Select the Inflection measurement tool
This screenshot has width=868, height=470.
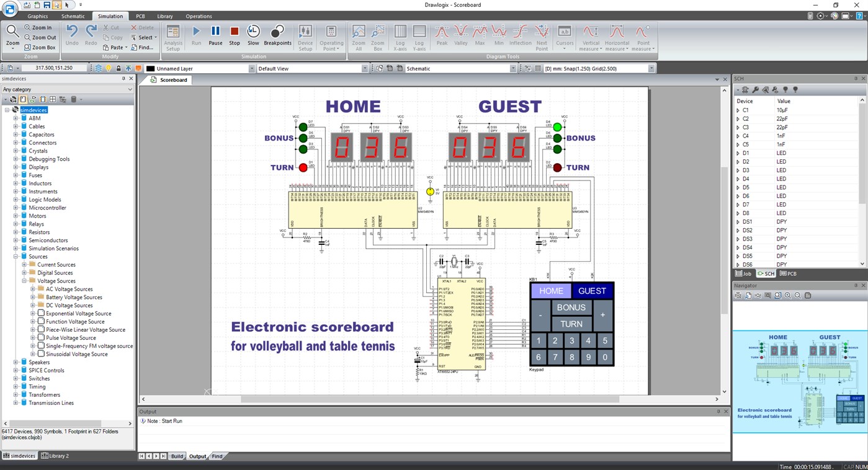pyautogui.click(x=521, y=35)
